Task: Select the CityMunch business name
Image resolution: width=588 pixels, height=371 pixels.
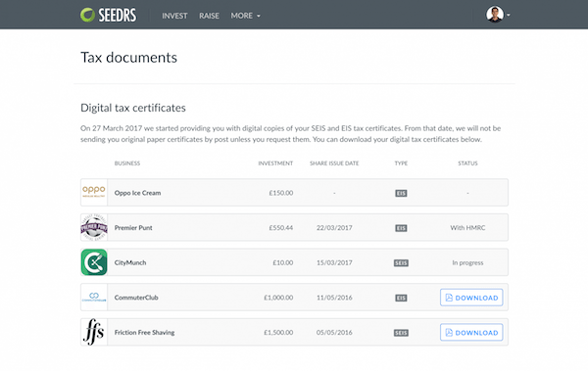Action: coord(130,262)
